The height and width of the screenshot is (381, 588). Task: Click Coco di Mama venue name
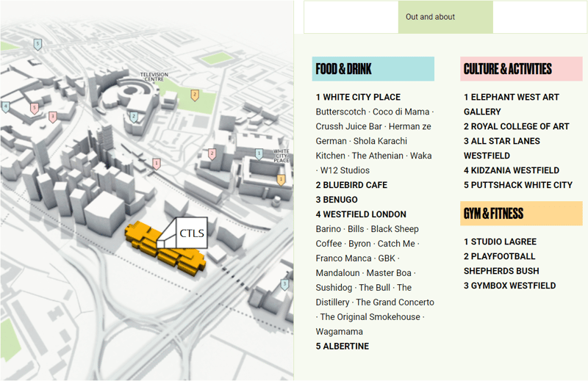click(x=401, y=112)
